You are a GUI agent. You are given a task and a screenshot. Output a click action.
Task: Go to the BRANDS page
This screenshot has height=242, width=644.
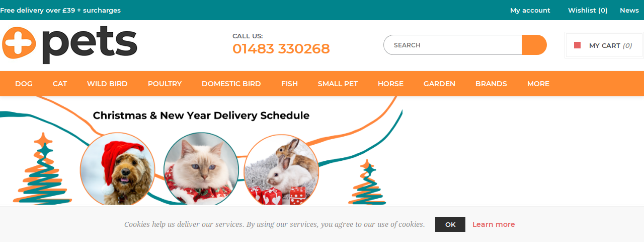click(491, 84)
